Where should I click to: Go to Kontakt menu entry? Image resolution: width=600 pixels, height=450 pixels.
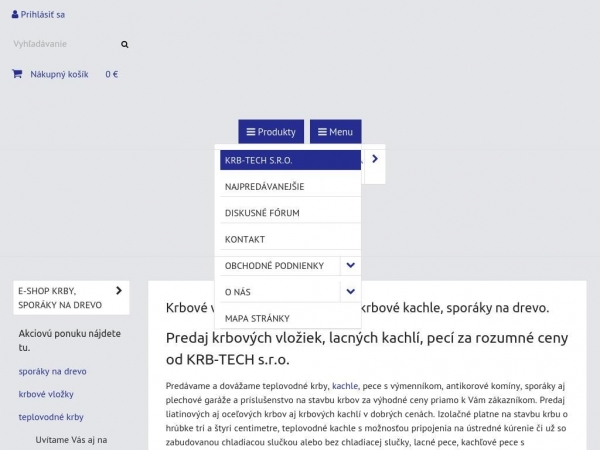click(x=290, y=240)
